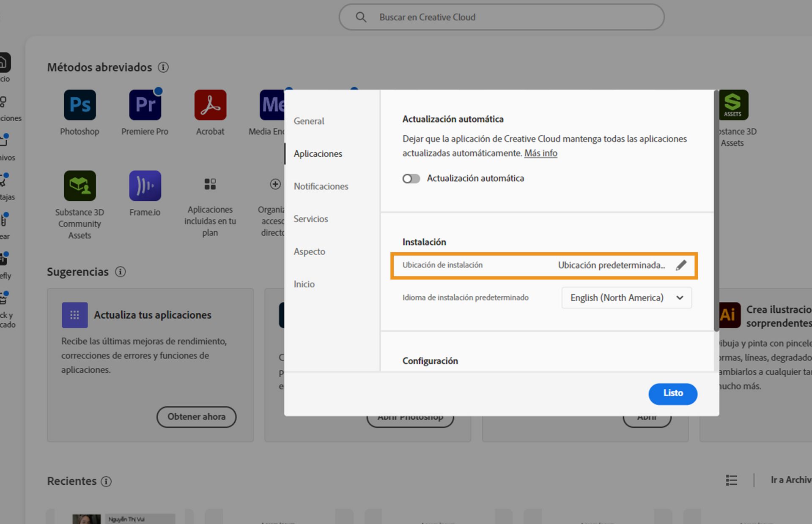
Task: Switch to the General settings tab
Action: [x=309, y=121]
